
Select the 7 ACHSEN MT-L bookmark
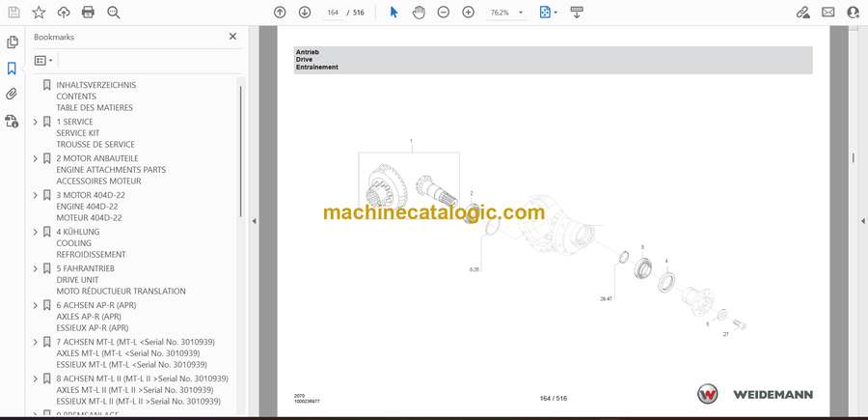136,342
